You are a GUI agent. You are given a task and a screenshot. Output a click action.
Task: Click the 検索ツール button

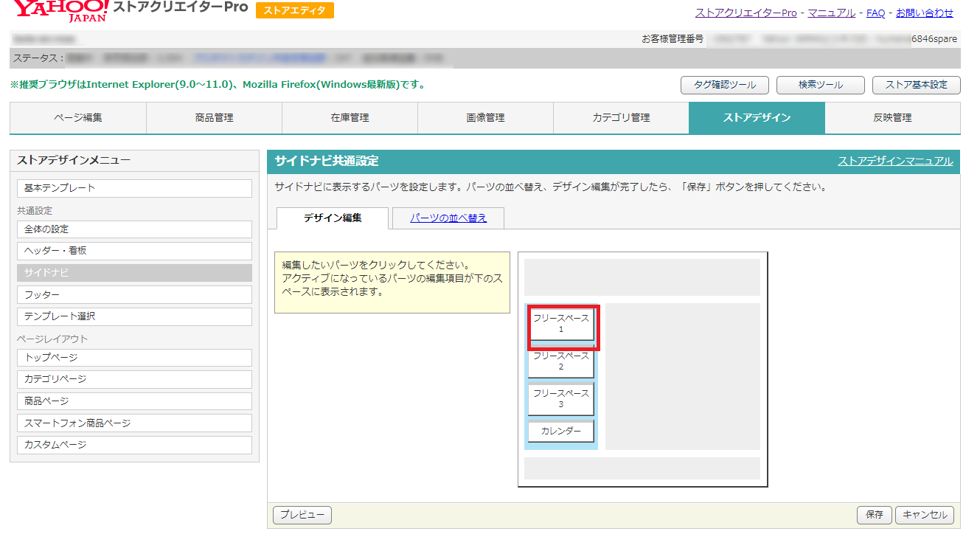pyautogui.click(x=820, y=85)
